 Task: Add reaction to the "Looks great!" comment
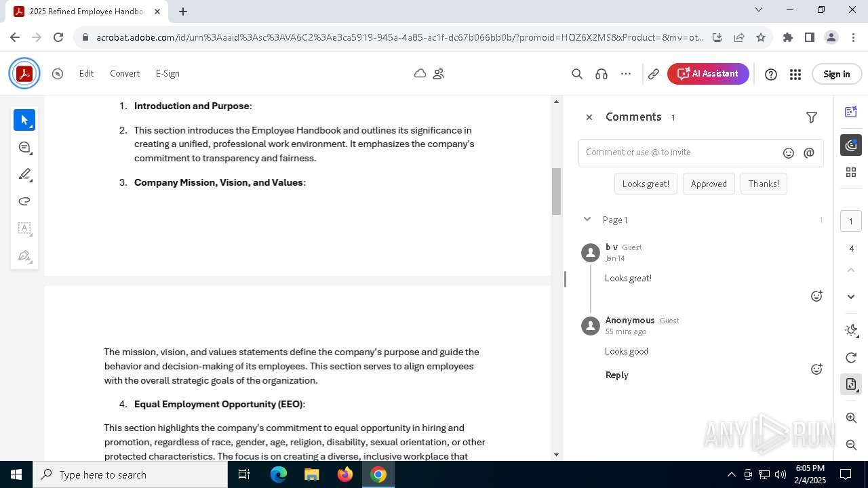point(817,296)
